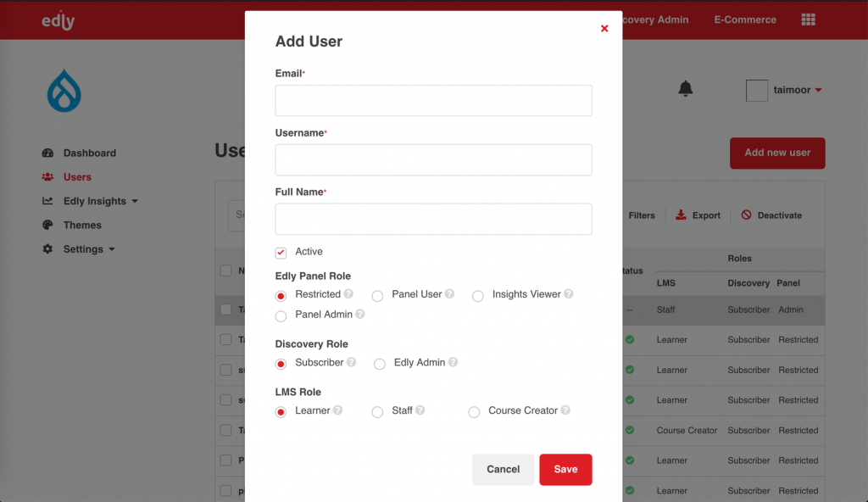Select the Panel Admin radio option
The height and width of the screenshot is (502, 868).
[281, 315]
